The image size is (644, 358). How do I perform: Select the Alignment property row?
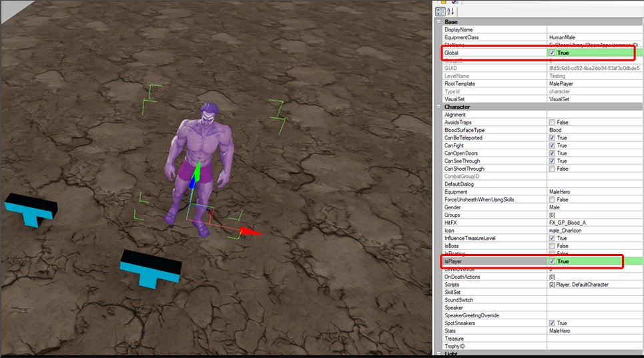tap(543, 115)
